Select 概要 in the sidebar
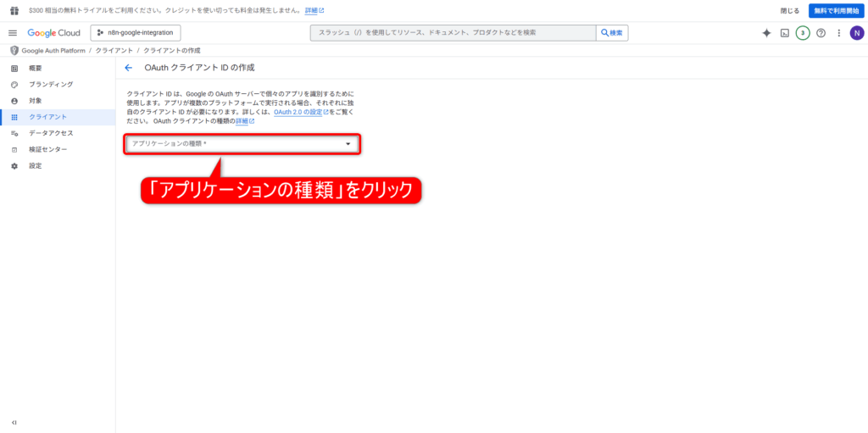The image size is (868, 433). point(36,68)
